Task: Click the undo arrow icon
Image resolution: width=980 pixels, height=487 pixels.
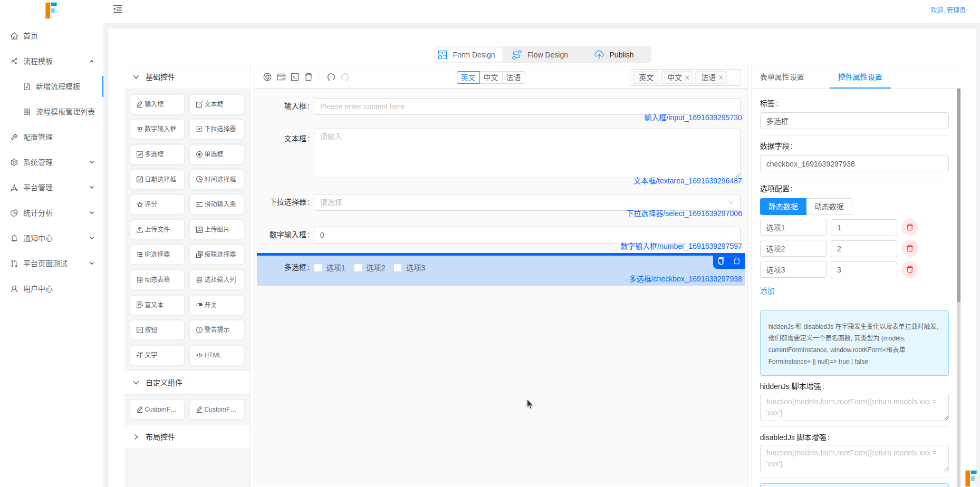Action: (x=331, y=77)
